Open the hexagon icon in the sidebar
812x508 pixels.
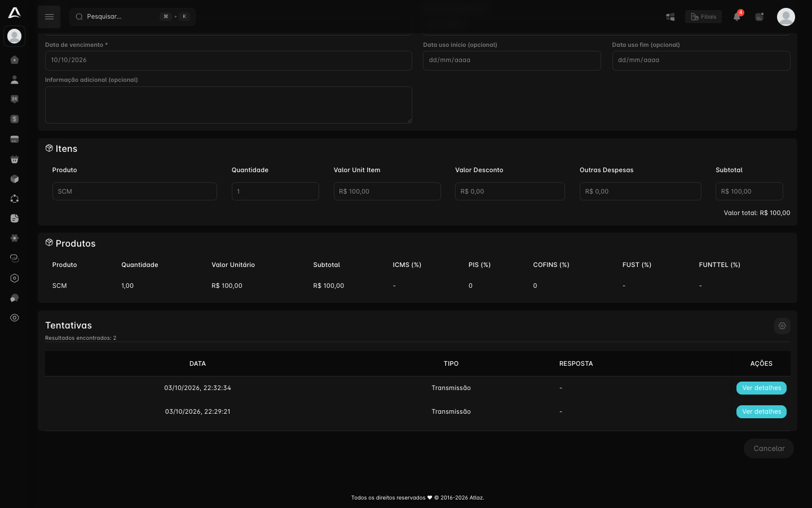click(x=15, y=278)
